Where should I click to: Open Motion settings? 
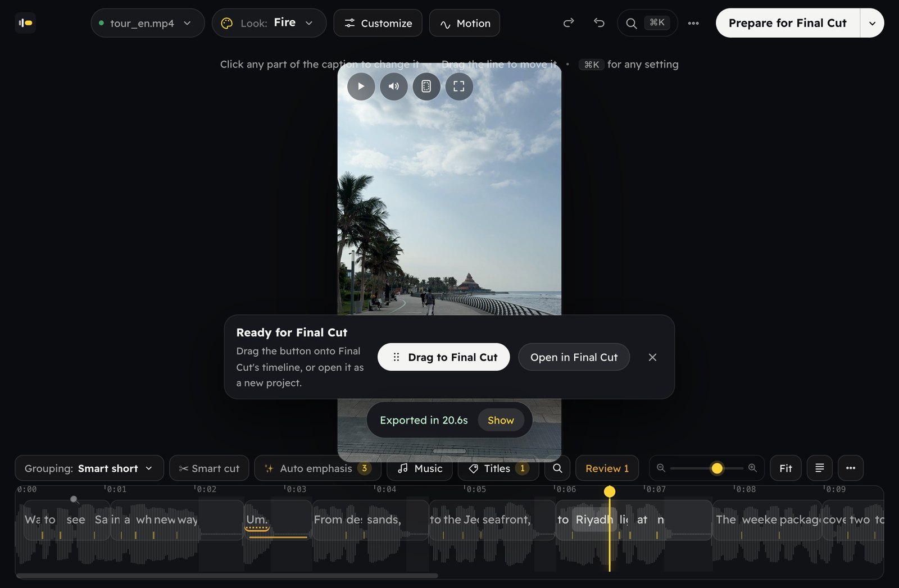pos(465,23)
